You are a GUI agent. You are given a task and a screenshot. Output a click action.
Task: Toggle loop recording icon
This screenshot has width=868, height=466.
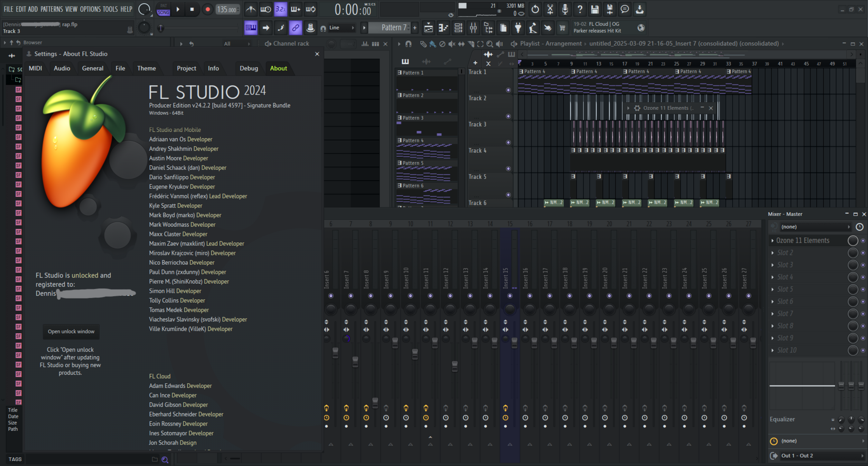pos(311,9)
